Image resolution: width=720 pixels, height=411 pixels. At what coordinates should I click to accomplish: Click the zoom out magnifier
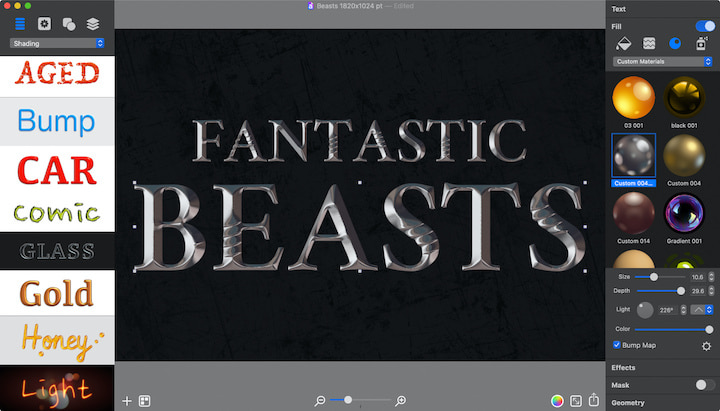[x=320, y=401]
